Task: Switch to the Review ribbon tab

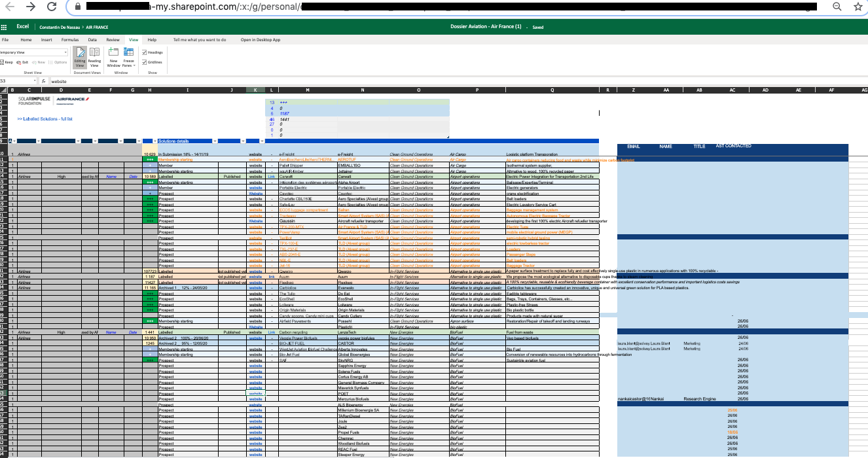Action: coord(113,40)
